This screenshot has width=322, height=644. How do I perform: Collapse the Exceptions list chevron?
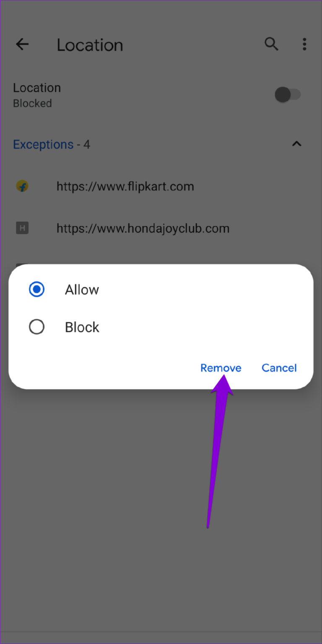coord(297,144)
